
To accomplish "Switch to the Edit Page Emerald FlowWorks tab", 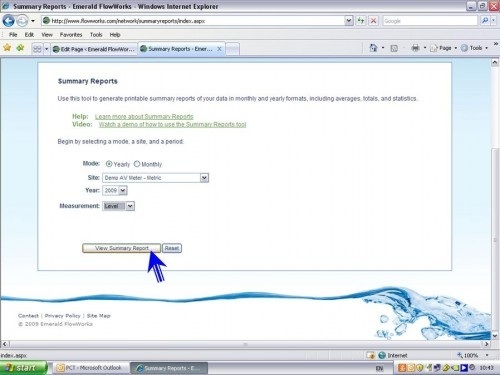I will pyautogui.click(x=94, y=49).
